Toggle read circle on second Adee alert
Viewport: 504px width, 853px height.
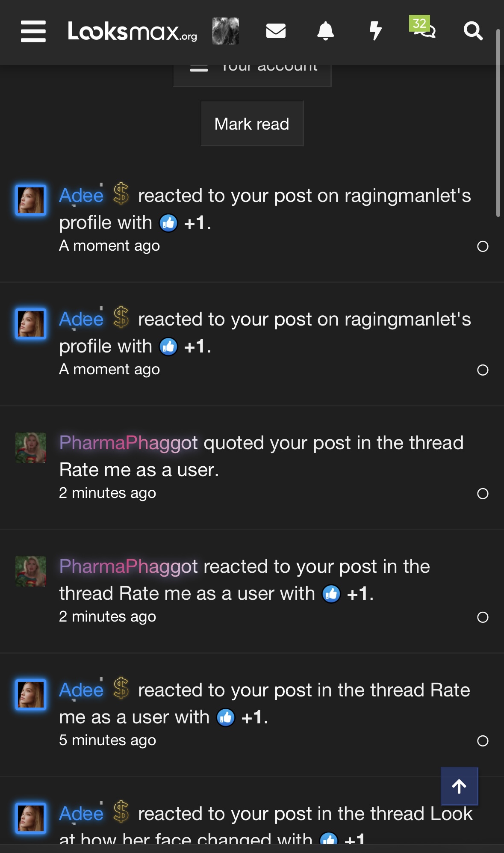[483, 370]
